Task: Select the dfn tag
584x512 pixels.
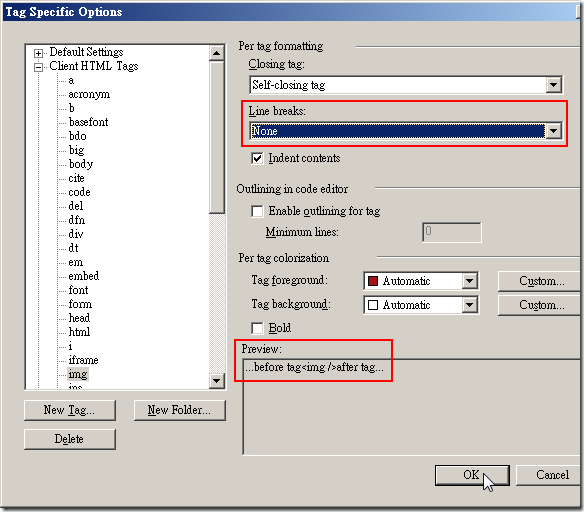Action: pos(77,220)
